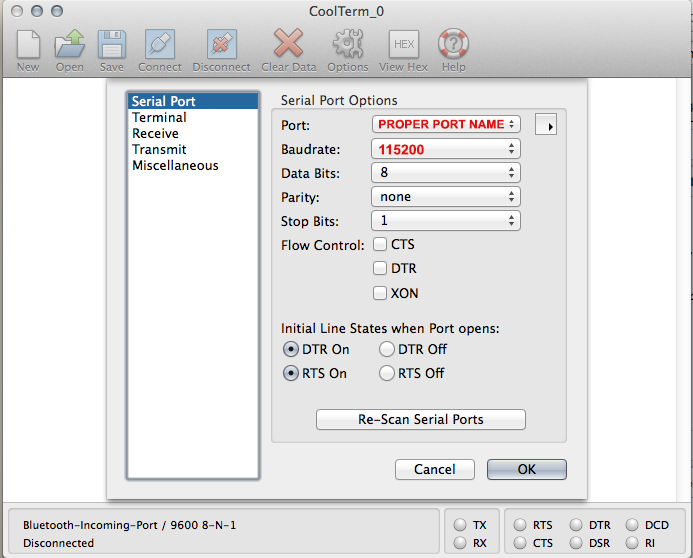The height and width of the screenshot is (558, 693).
Task: Open the Baudrate dropdown showing 115200
Action: pyautogui.click(x=446, y=149)
